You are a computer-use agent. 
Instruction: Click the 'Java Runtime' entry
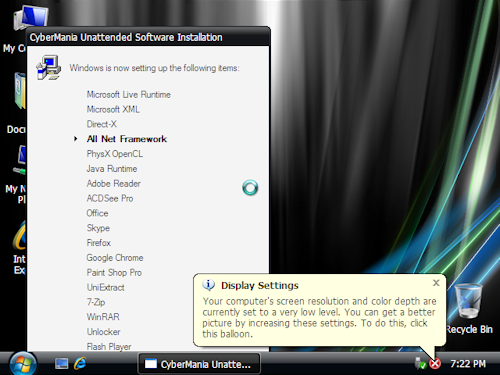pyautogui.click(x=112, y=169)
